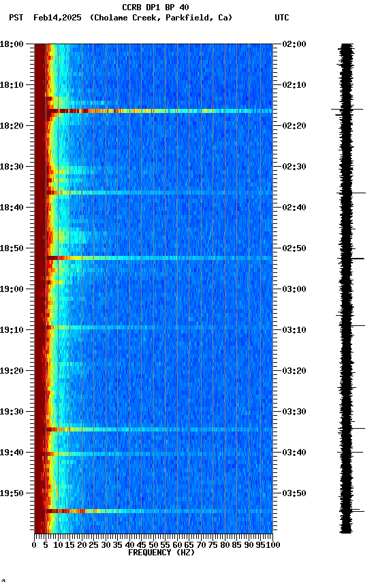
Task: Click the strong event band just after 18:15
Action: pyautogui.click(x=159, y=111)
